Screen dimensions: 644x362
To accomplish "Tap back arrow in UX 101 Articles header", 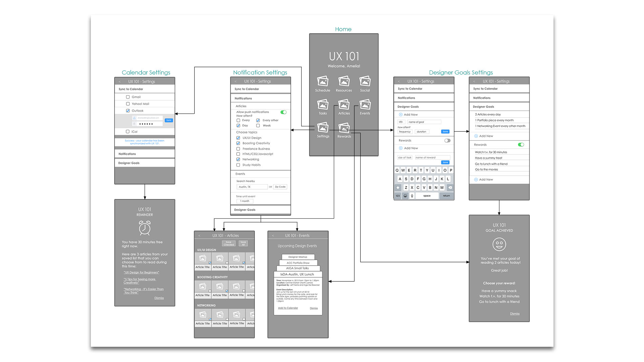I will (199, 235).
